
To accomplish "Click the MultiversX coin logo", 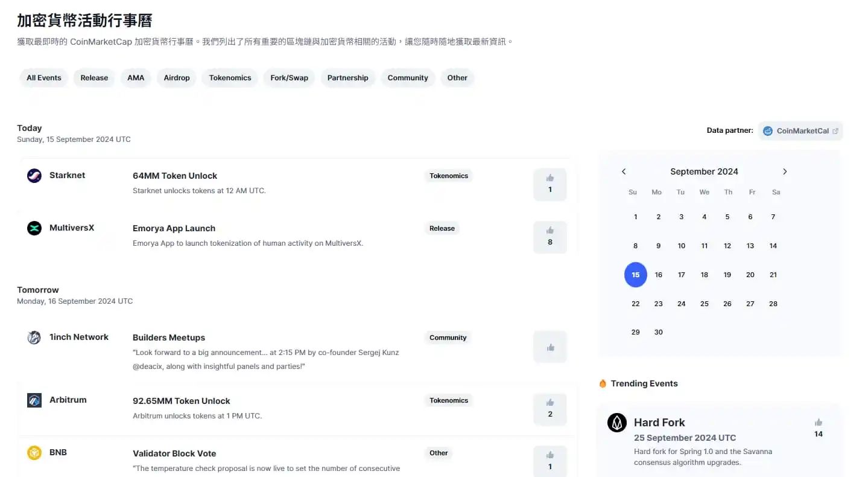I will click(x=34, y=228).
